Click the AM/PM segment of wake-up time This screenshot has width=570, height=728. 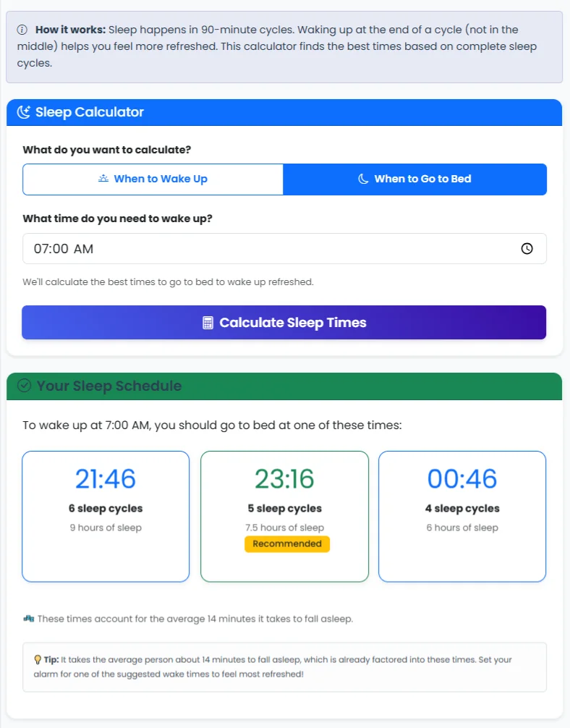point(84,249)
